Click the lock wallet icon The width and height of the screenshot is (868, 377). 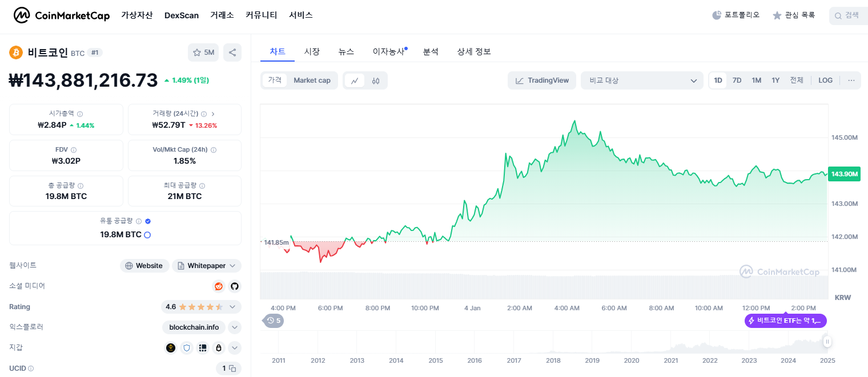point(219,348)
